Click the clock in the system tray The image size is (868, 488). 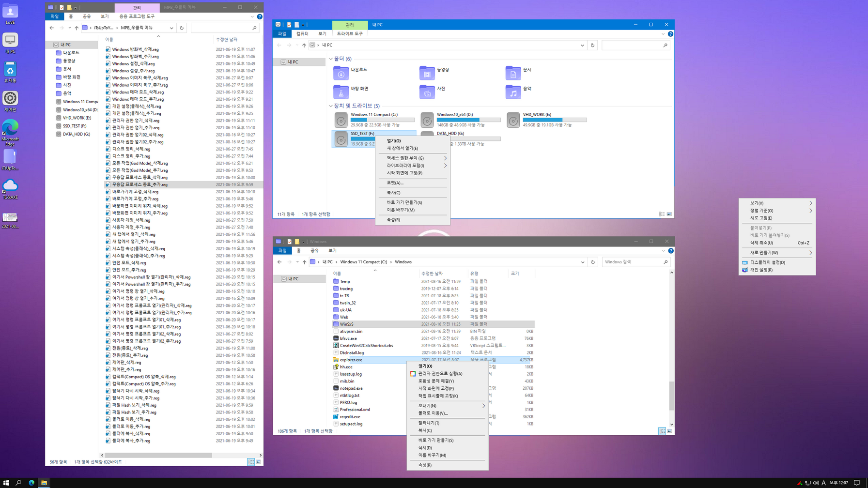(838, 483)
